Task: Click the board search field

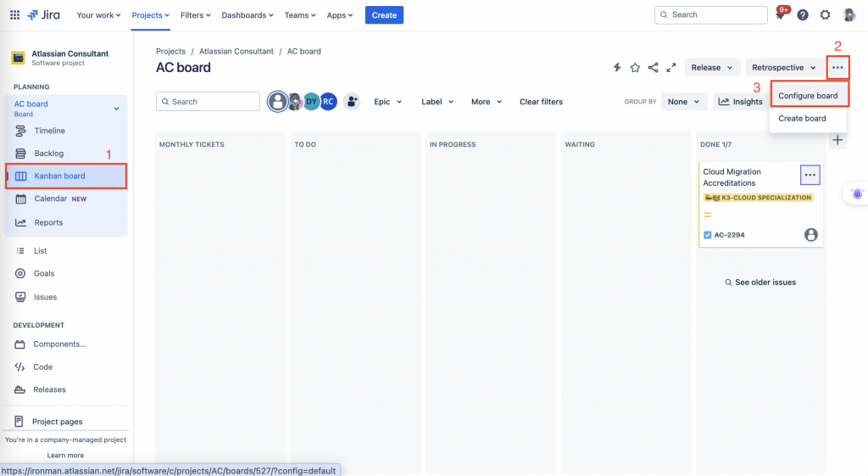Action: pos(208,102)
